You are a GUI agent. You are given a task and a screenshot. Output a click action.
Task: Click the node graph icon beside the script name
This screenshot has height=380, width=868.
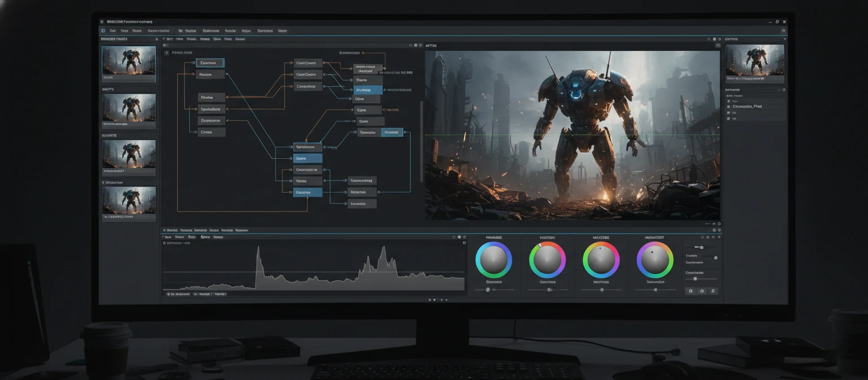[x=166, y=52]
